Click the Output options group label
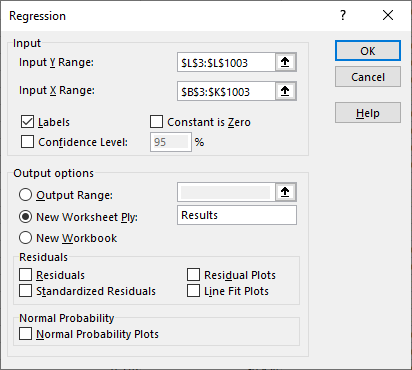 (x=53, y=173)
